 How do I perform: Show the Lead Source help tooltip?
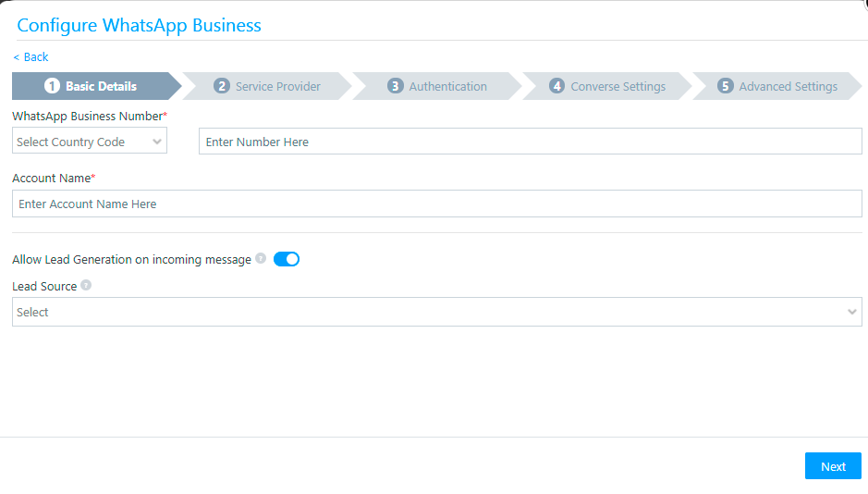(86, 285)
